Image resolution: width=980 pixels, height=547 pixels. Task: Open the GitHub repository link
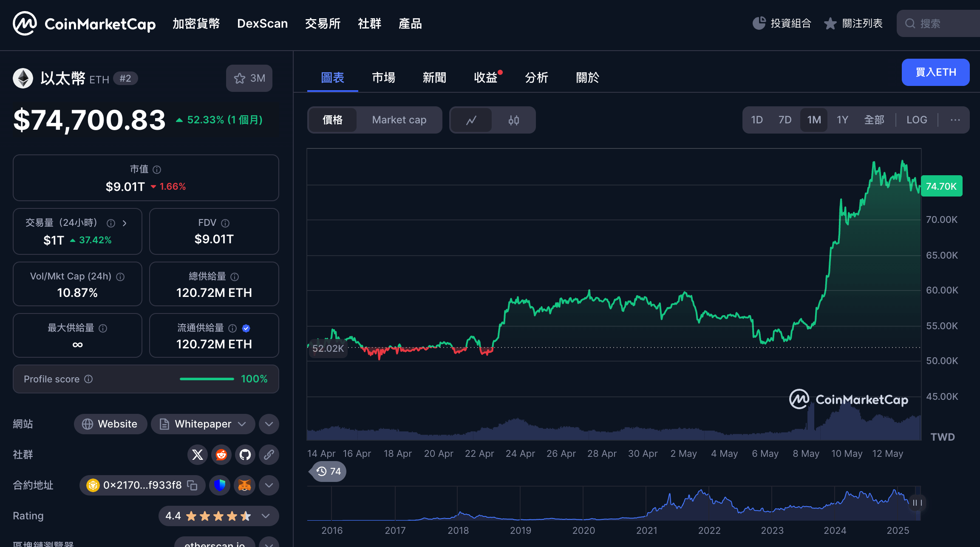(245, 455)
